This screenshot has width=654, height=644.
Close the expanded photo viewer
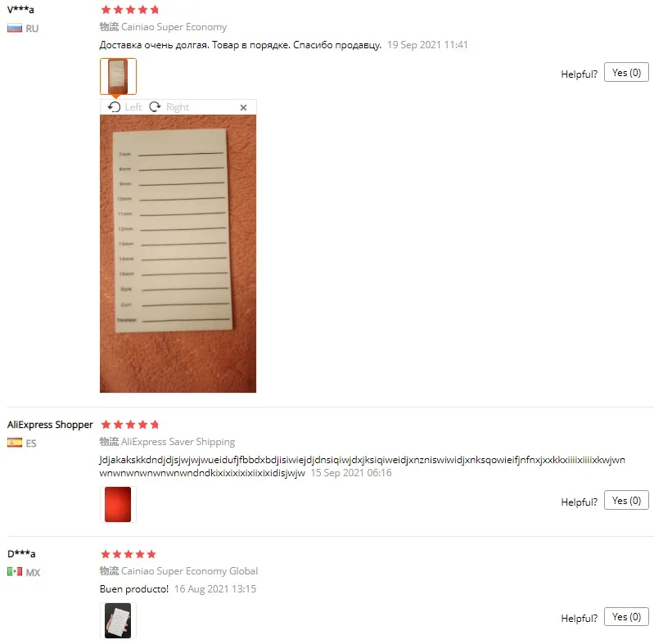[244, 108]
